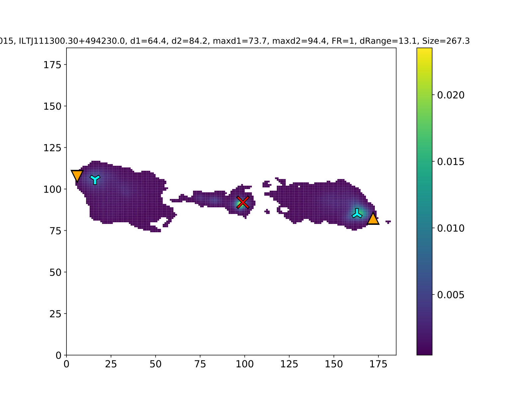The height and width of the screenshot is (399, 532).
Task: Click the colorbar label 0.015
Action: (x=451, y=162)
